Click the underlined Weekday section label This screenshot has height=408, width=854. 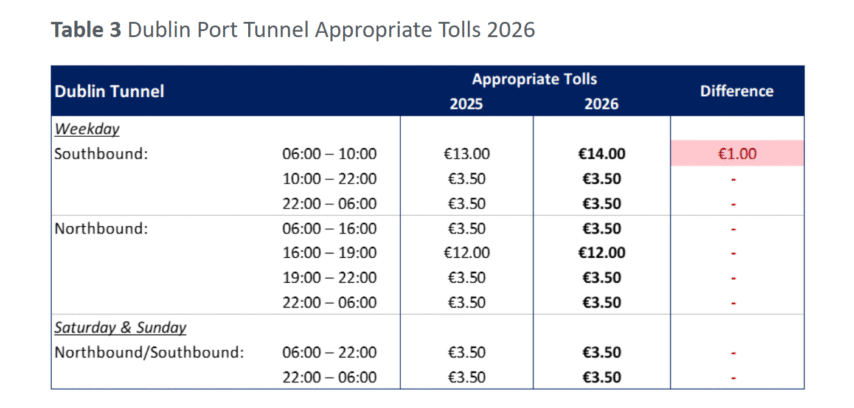click(x=87, y=129)
